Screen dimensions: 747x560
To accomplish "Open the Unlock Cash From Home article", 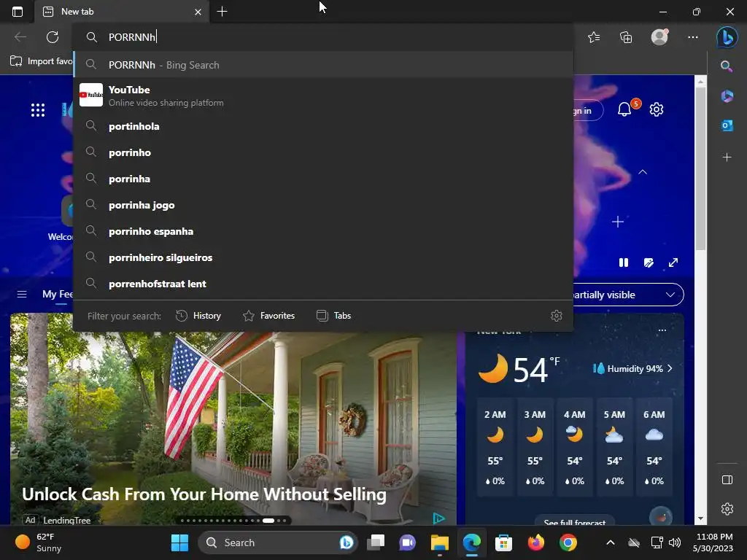I will 204,494.
